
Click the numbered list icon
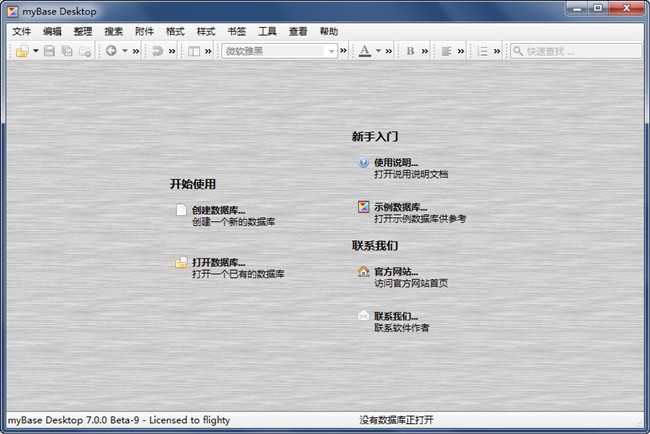[x=483, y=51]
